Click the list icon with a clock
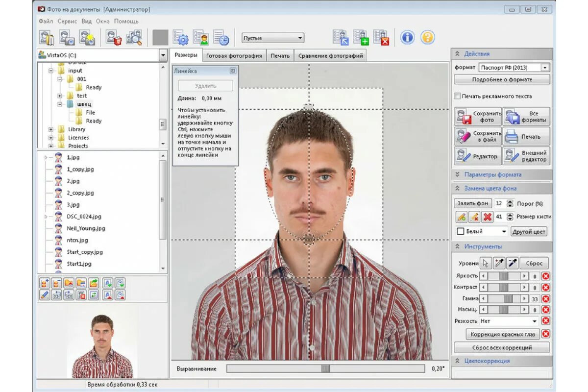 click(x=221, y=38)
